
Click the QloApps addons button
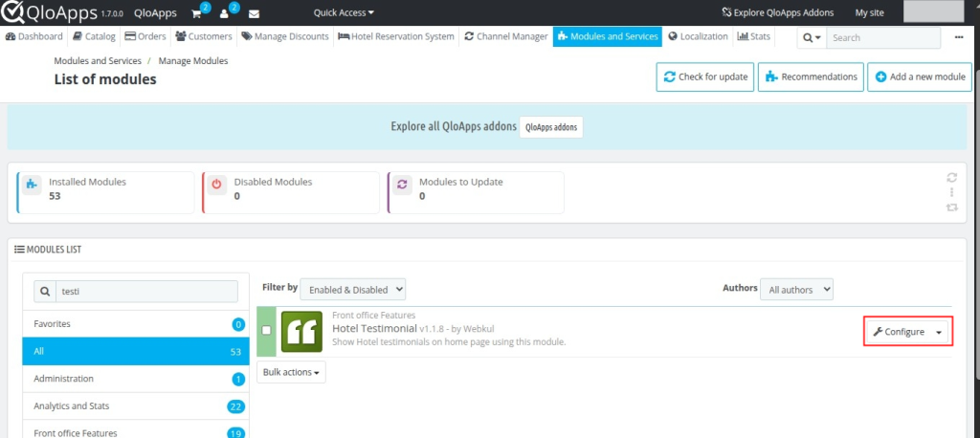point(550,126)
